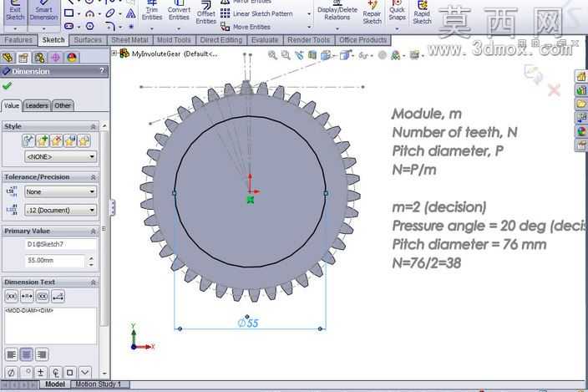The height and width of the screenshot is (392, 588).
Task: Select the Polygon sketch tool
Action: (x=89, y=26)
